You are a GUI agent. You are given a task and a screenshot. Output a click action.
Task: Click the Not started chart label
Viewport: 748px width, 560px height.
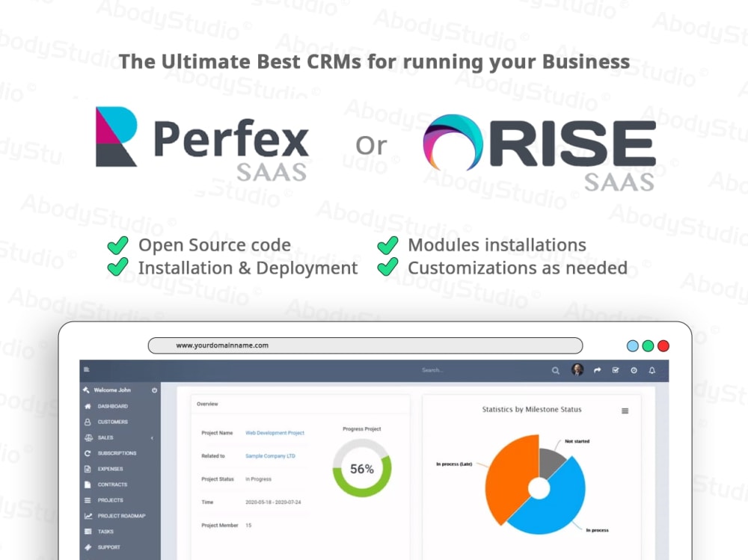577,441
